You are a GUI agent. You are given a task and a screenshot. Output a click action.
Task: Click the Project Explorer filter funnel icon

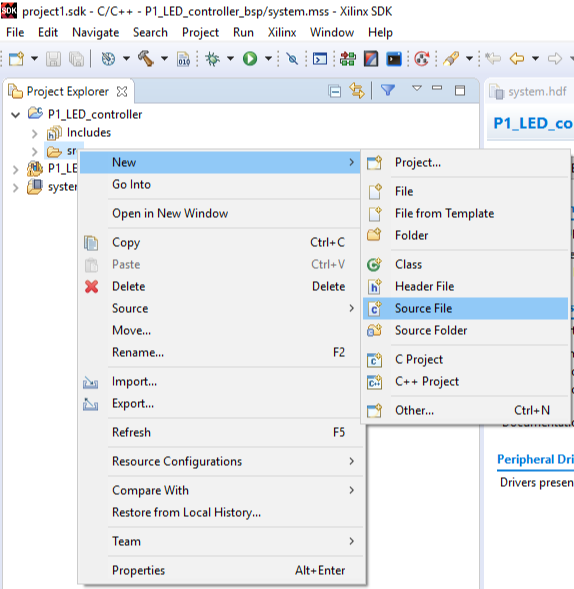(388, 90)
